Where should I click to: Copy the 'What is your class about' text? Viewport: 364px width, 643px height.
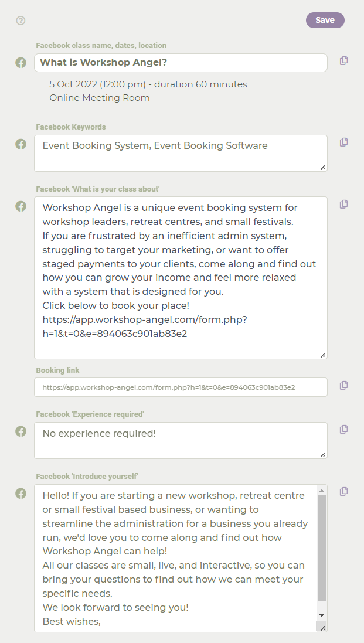[344, 204]
